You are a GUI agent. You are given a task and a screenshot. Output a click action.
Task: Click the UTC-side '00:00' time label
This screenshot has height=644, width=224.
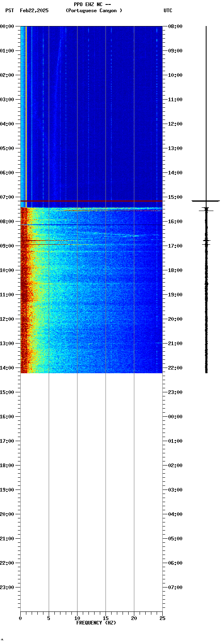(175, 417)
